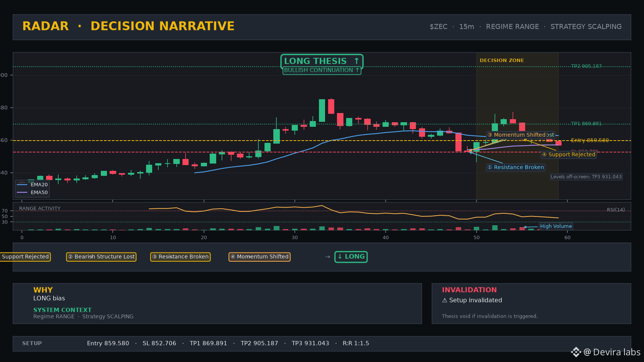Click the Resistance Broken chart annotation
The width and height of the screenshot is (644, 362).
point(516,167)
